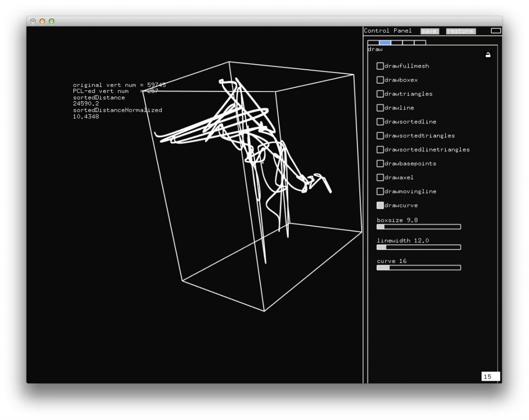Open the third panel tab

point(397,43)
